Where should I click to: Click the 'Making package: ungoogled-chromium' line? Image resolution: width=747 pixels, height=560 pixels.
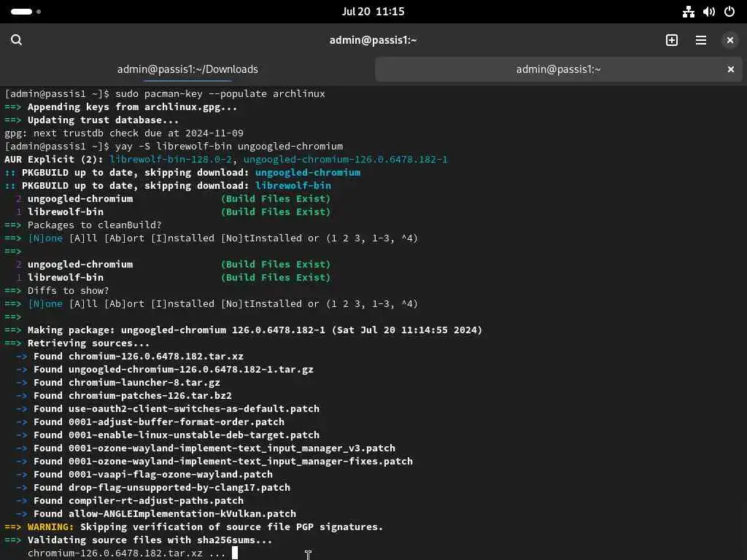pyautogui.click(x=244, y=330)
